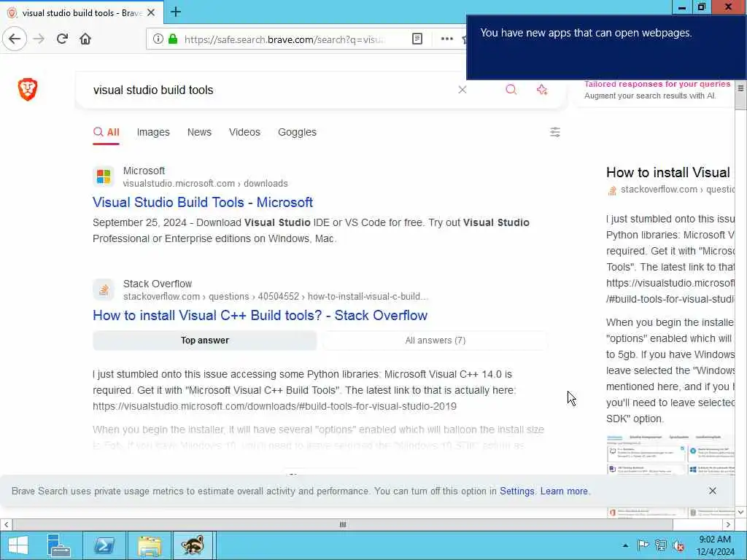Click the raccoon browser taskbar icon
This screenshot has height=560, width=747.
click(x=193, y=545)
